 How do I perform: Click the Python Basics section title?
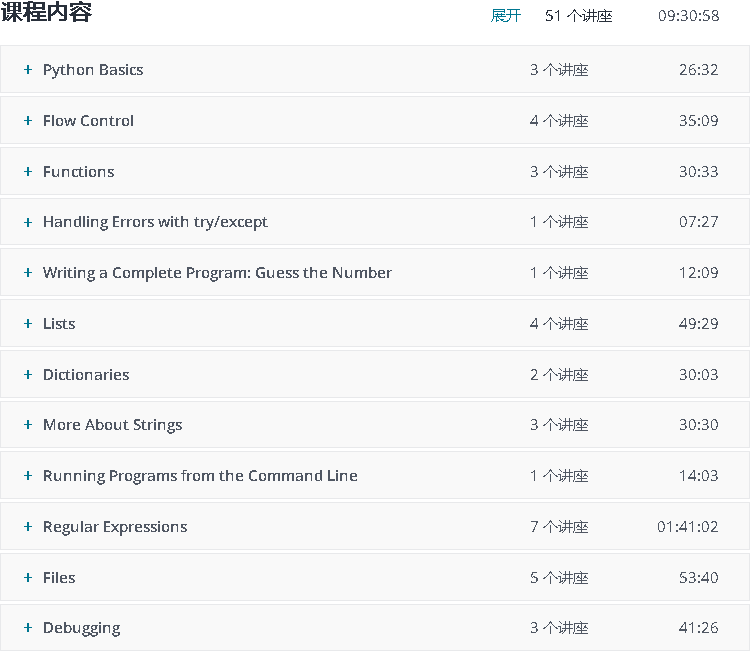click(x=93, y=70)
